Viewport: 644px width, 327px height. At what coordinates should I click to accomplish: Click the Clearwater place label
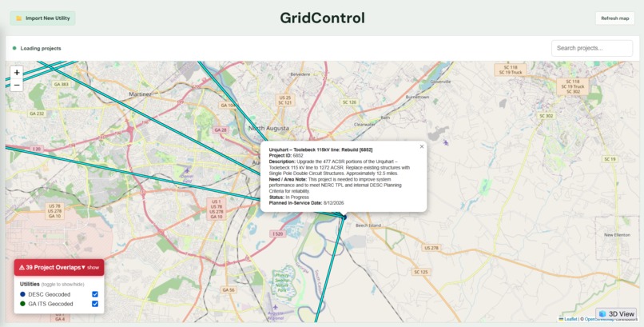[x=364, y=124]
